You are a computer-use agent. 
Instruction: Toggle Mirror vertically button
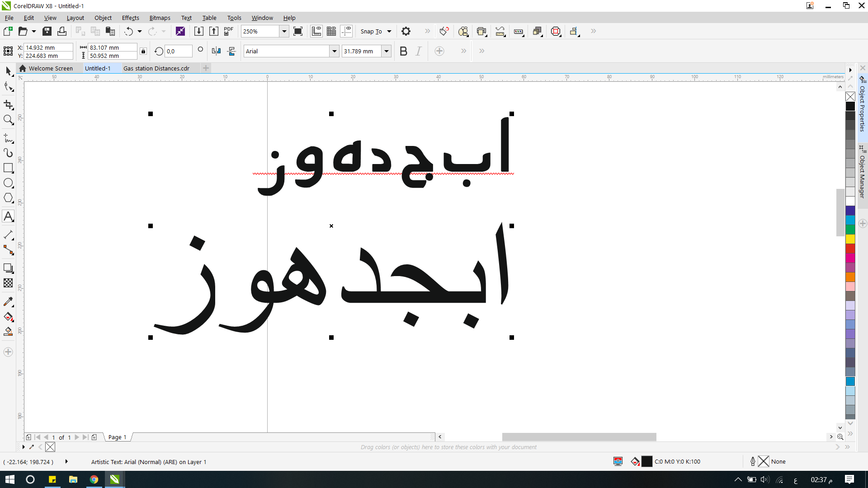231,51
